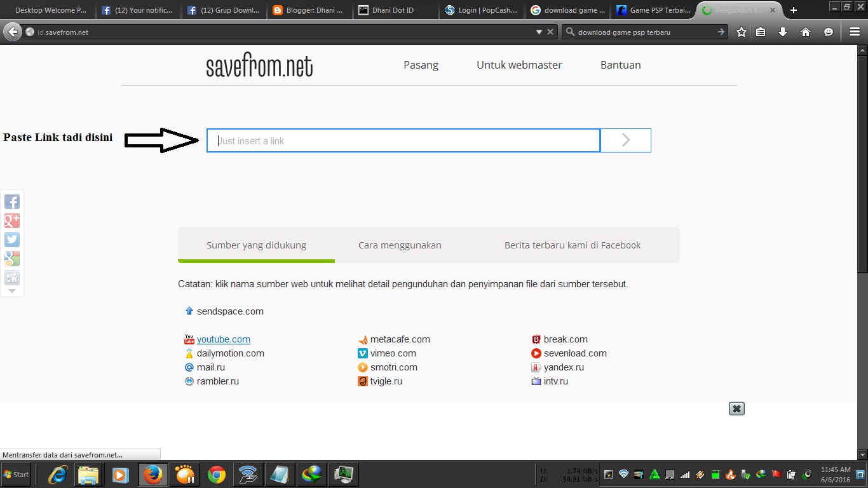The height and width of the screenshot is (488, 868).
Task: Open tvigle.ru source link
Action: pos(386,381)
